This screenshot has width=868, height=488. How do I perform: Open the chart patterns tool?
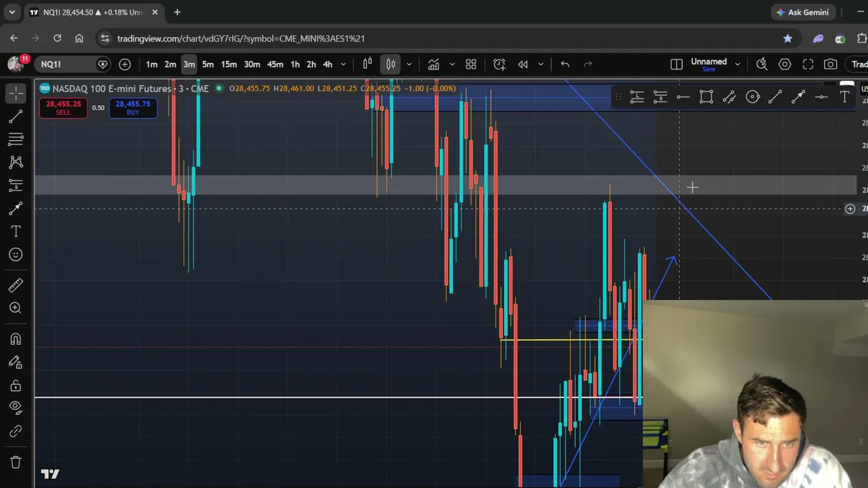(16, 162)
